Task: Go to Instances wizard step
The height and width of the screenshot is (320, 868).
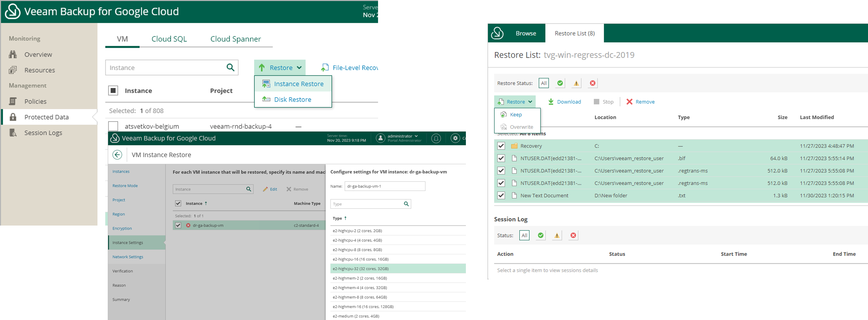Action: [121, 172]
